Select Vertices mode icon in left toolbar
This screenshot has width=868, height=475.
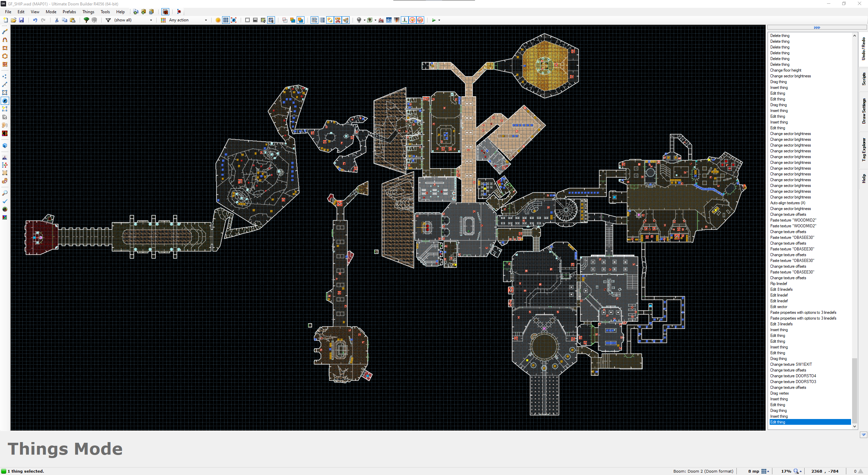[x=5, y=76]
